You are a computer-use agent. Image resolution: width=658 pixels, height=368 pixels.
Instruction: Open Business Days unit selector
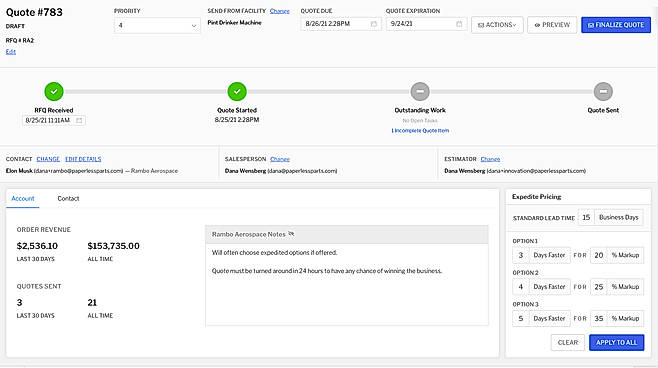pyautogui.click(x=619, y=217)
